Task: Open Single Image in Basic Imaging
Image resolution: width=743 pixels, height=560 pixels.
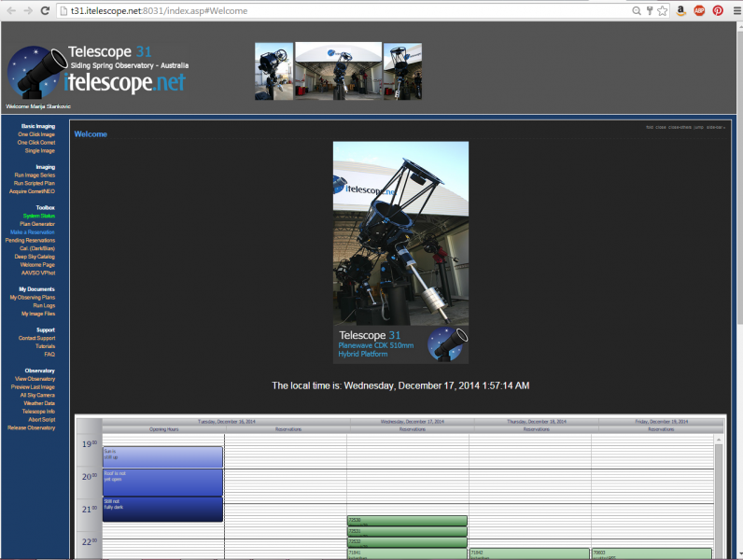Action: [40, 150]
